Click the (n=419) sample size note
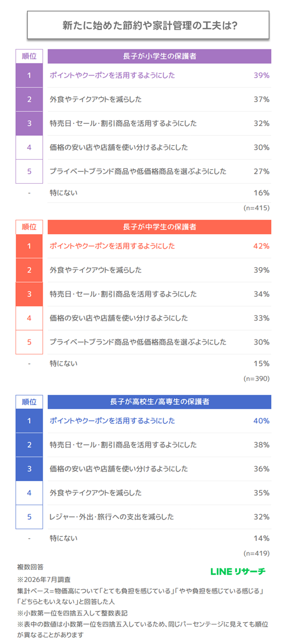The height and width of the screenshot is (644, 292). pyautogui.click(x=257, y=553)
